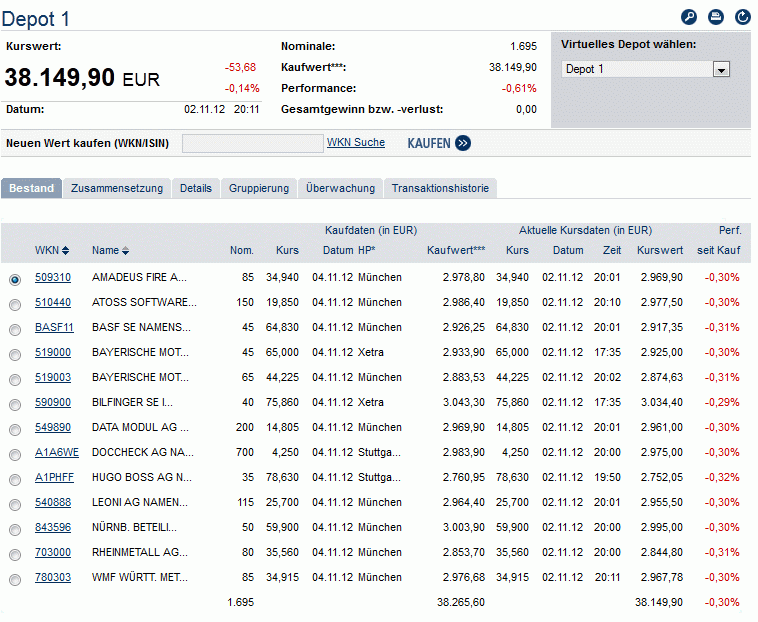Select radio button for BASF SE

point(15,330)
